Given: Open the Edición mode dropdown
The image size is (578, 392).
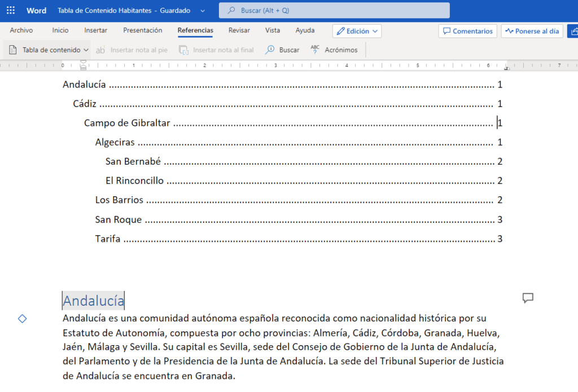Looking at the screenshot, I should pos(357,31).
